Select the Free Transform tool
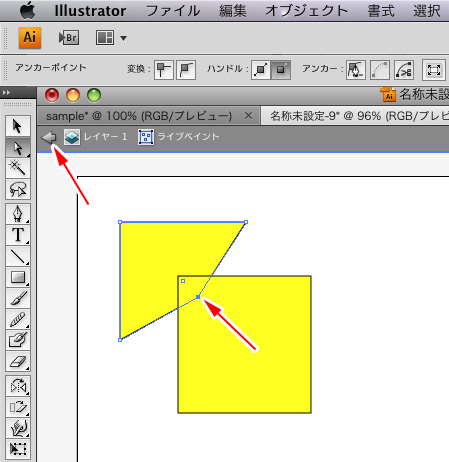This screenshot has height=462, width=449. pos(18,449)
